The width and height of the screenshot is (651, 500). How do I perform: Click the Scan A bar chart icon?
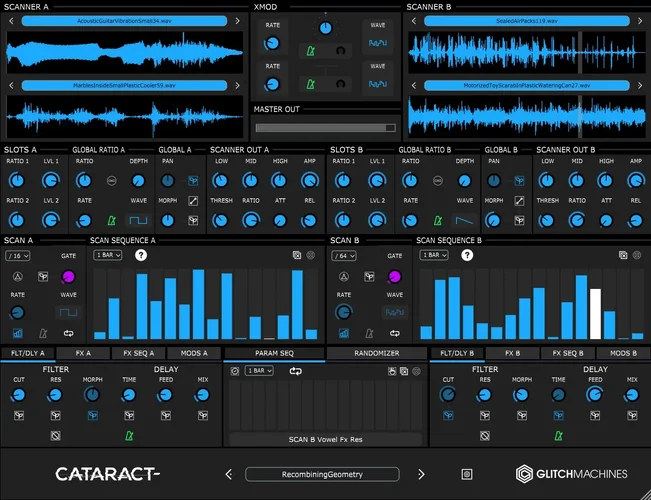pyautogui.click(x=17, y=333)
